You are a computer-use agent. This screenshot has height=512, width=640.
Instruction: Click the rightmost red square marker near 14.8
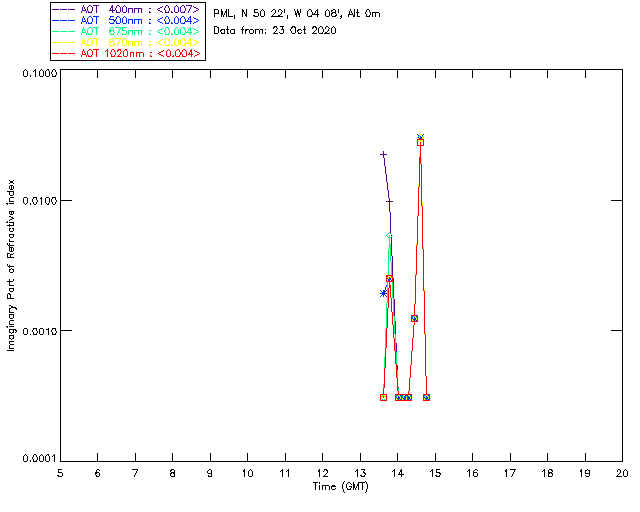click(427, 397)
